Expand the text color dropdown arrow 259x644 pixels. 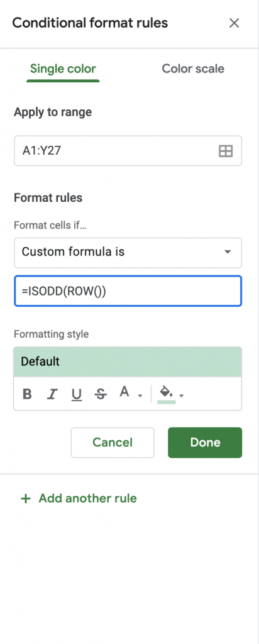tap(140, 396)
